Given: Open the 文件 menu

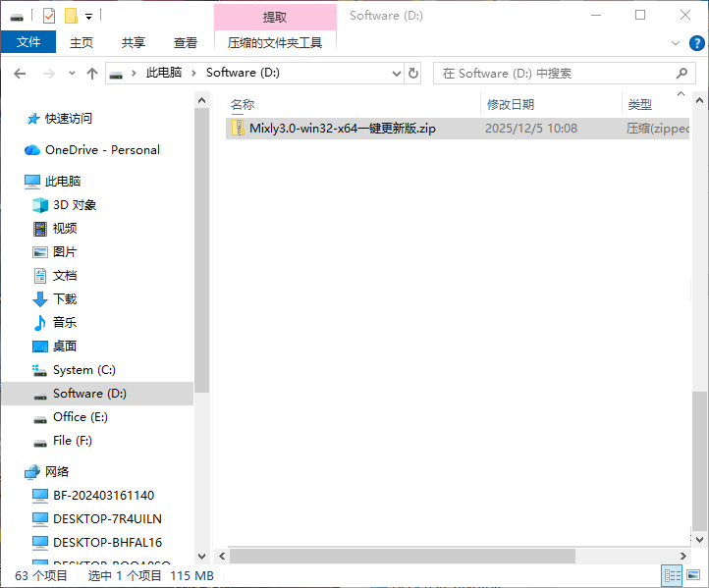Looking at the screenshot, I should 28,42.
